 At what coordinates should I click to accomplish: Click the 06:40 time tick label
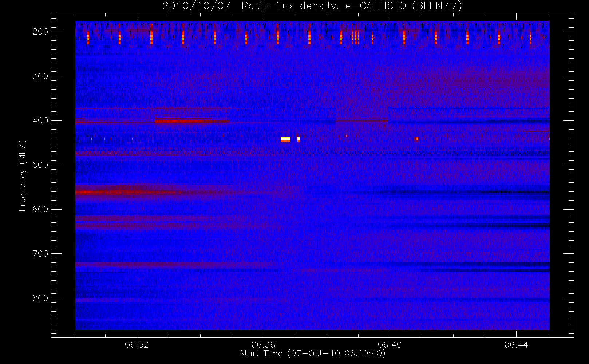coord(390,345)
